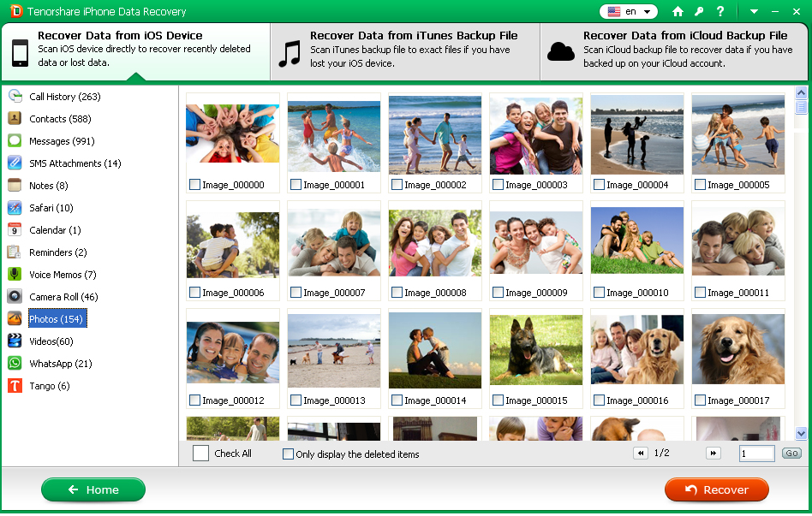Select the Safari compass icon

[x=15, y=208]
